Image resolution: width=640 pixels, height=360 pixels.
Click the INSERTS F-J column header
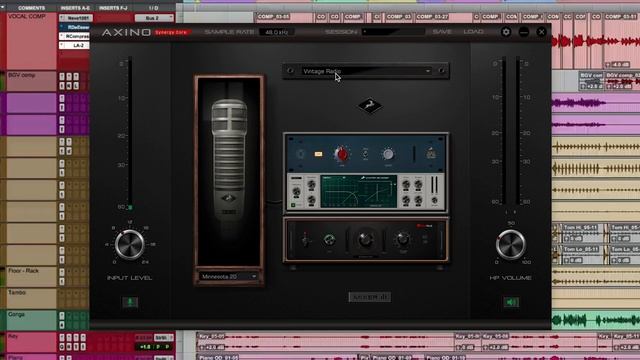113,8
